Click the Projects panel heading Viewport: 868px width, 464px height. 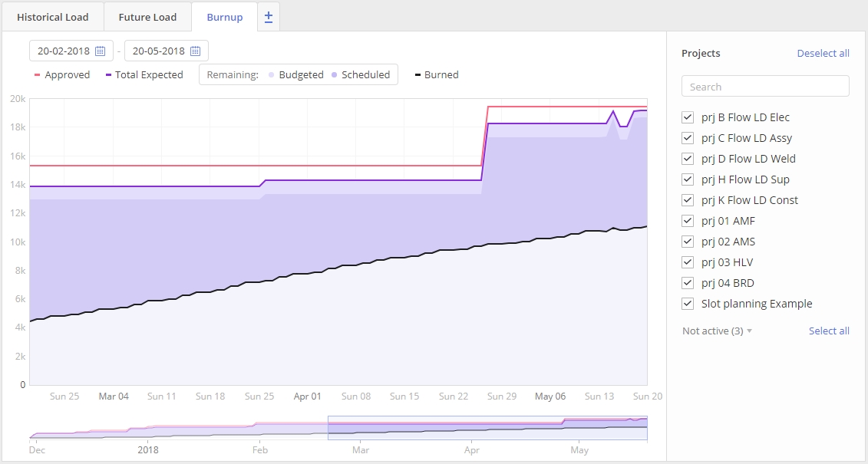coord(701,53)
